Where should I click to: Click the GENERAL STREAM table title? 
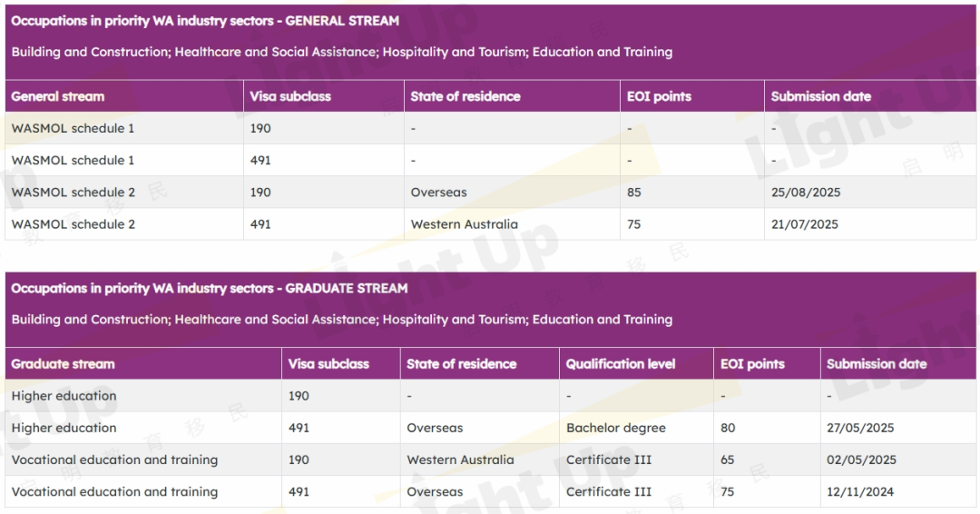(205, 21)
